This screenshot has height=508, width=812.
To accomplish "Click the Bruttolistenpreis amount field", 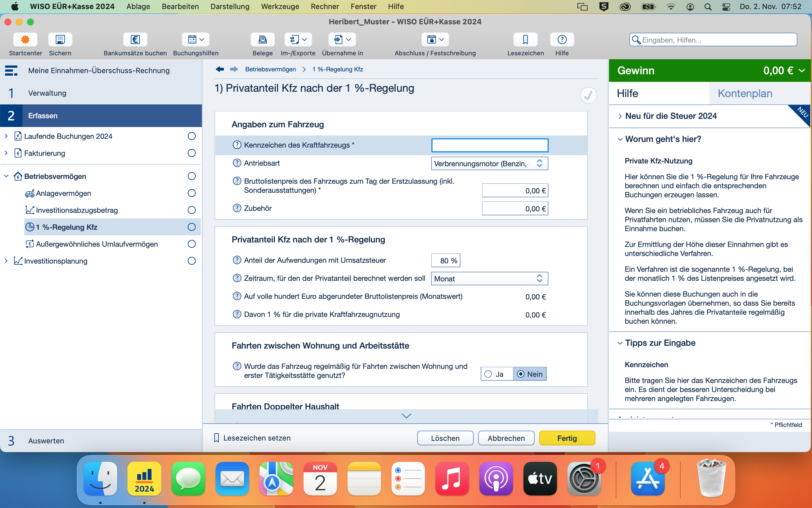I will pos(515,190).
